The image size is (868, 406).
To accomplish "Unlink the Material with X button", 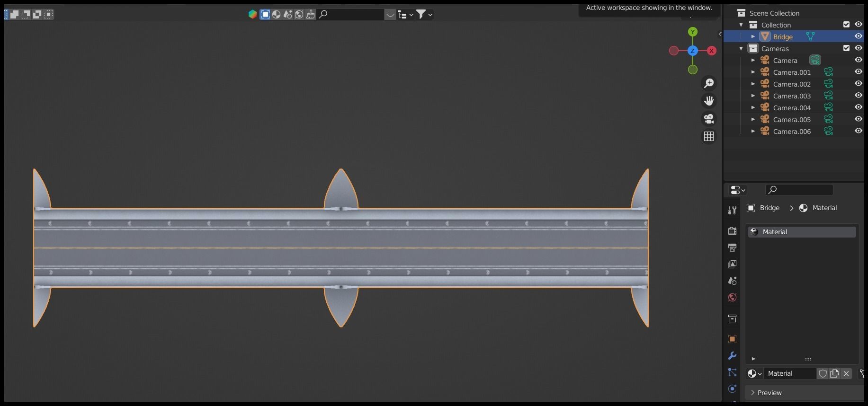I will point(846,373).
